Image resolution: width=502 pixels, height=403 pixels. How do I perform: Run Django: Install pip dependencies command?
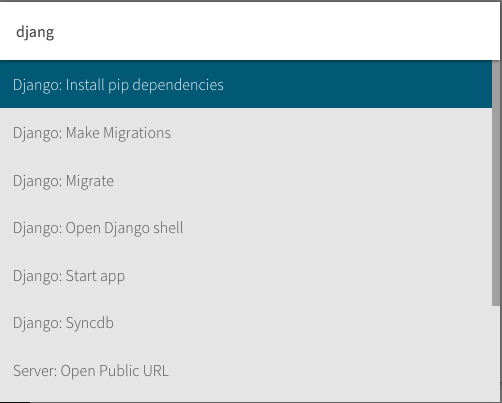(x=246, y=84)
